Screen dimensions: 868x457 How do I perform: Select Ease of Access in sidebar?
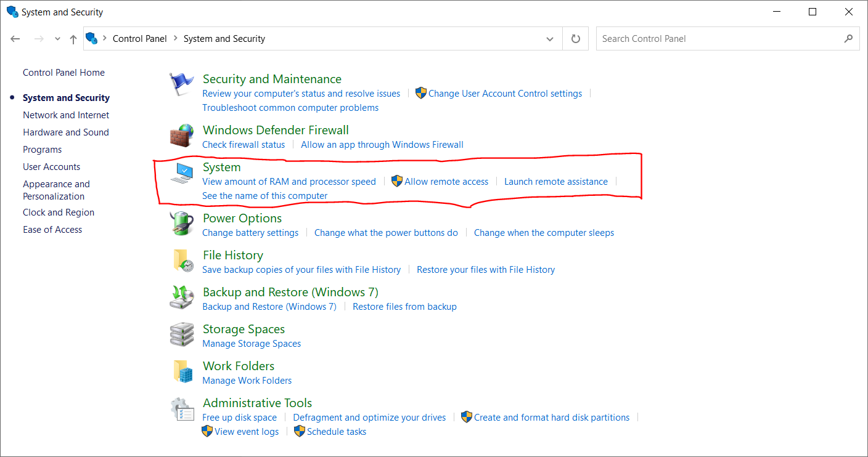[x=52, y=230]
